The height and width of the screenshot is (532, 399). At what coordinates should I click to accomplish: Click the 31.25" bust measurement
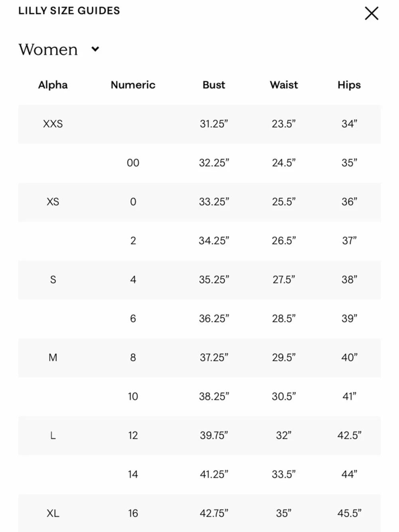pyautogui.click(x=214, y=124)
